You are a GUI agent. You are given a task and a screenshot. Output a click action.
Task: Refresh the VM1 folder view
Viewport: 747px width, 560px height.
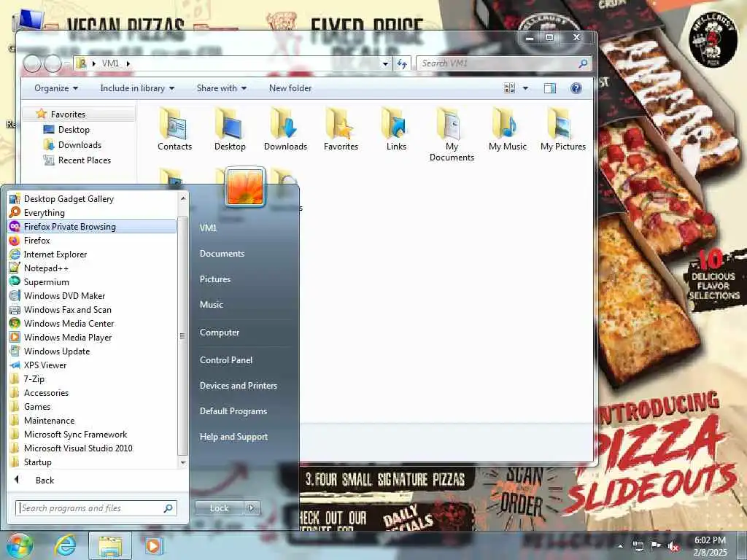[x=402, y=63]
